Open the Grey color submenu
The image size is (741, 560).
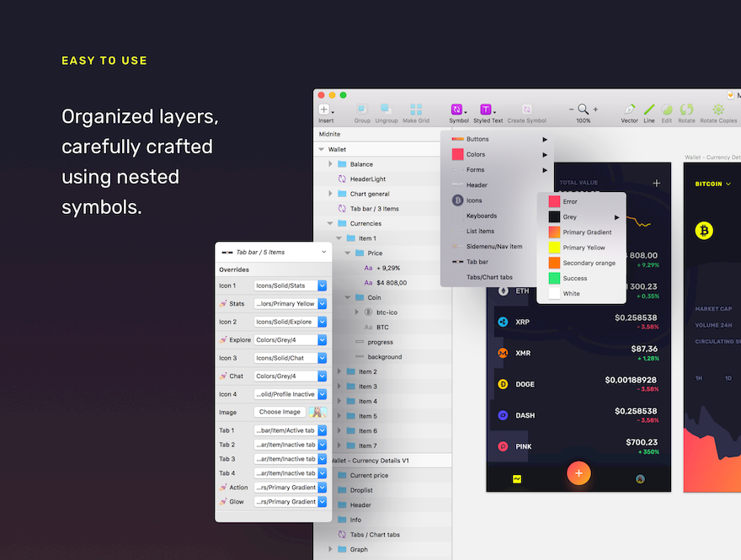(x=582, y=217)
